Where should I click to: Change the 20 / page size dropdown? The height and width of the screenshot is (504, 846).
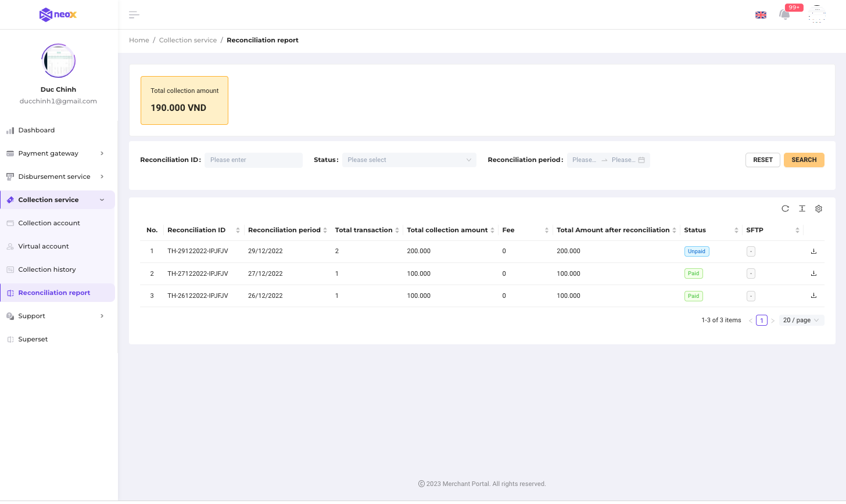click(801, 321)
